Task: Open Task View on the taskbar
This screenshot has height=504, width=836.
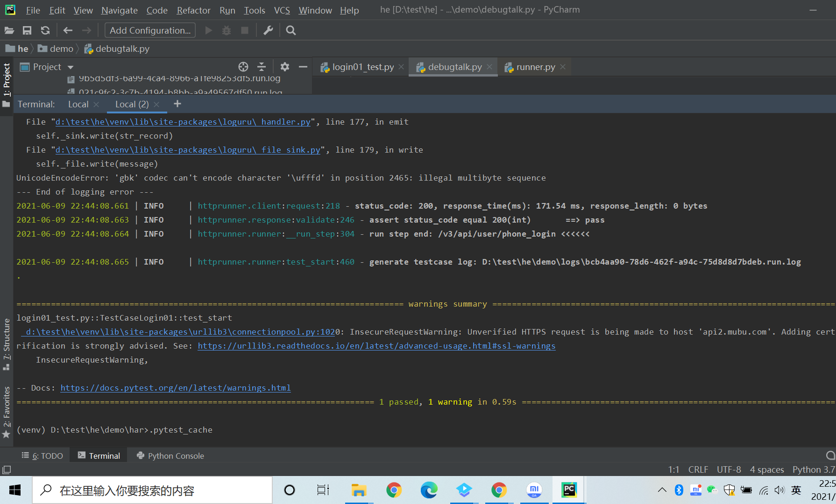Action: pos(323,490)
